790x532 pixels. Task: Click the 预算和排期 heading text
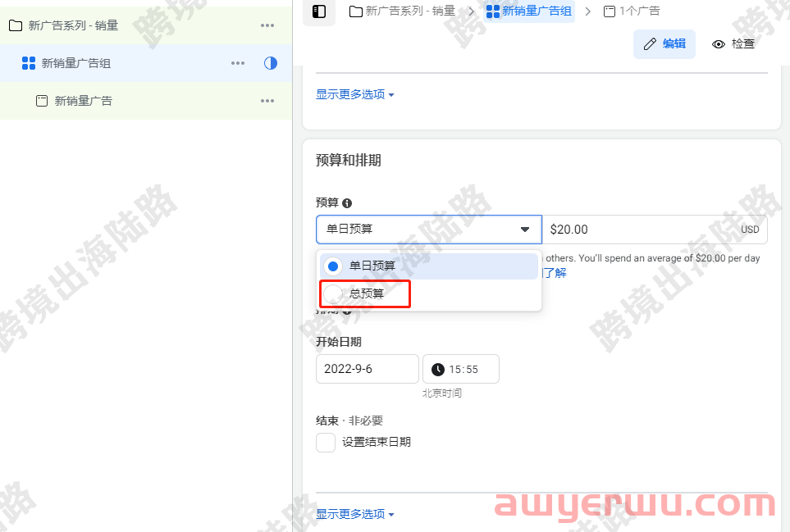[x=348, y=160]
